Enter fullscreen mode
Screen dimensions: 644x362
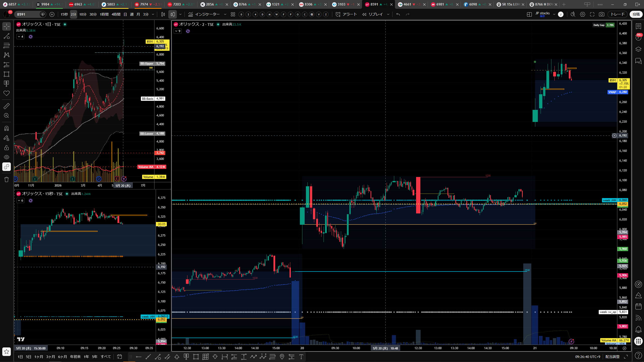tap(592, 14)
